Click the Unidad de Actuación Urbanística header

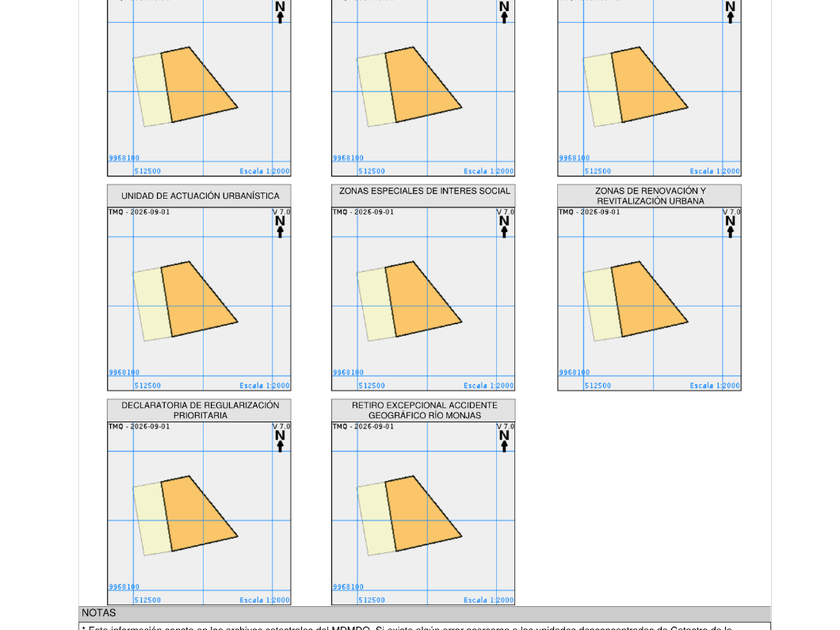199,196
